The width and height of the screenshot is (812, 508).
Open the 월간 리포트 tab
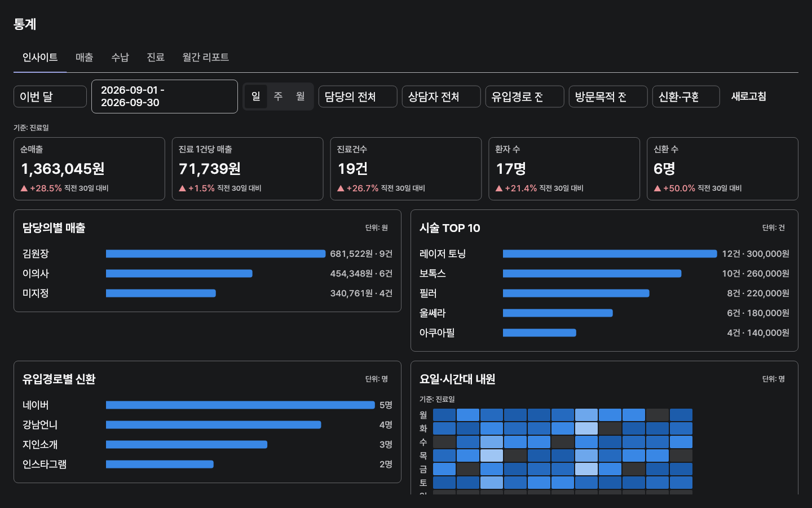[206, 58]
